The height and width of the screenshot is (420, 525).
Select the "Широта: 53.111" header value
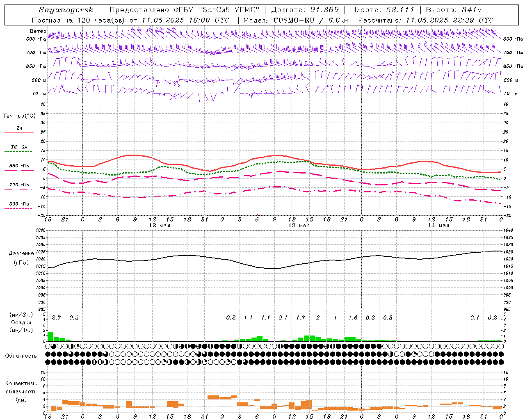(x=382, y=10)
